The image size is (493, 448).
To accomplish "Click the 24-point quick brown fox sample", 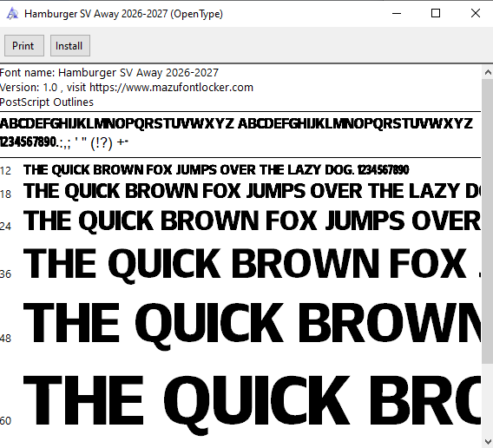I will 253,221.
